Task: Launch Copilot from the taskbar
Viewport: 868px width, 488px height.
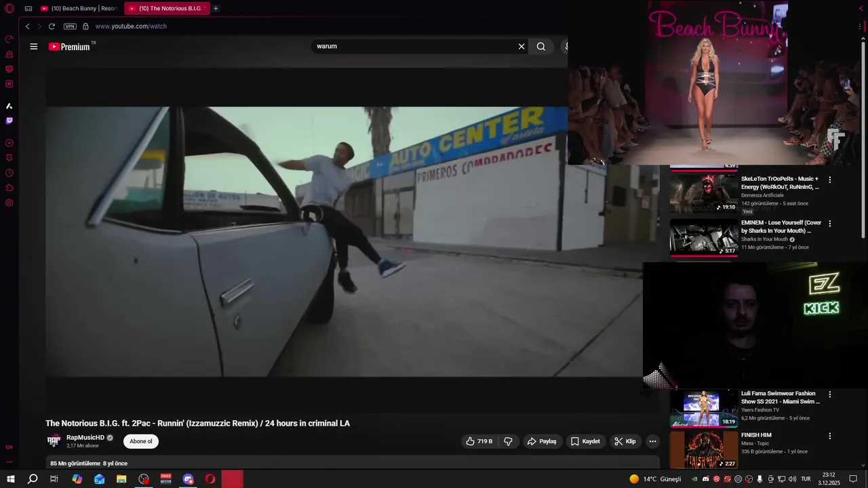Action: click(x=77, y=479)
